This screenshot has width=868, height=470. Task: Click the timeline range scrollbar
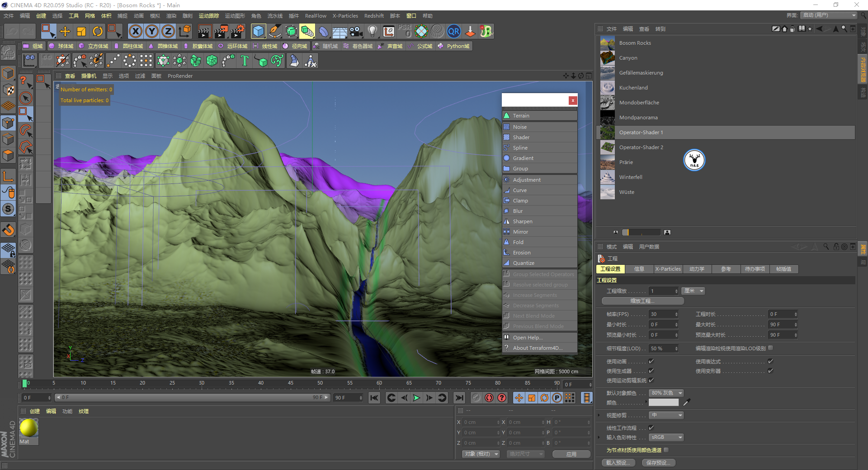coord(193,398)
